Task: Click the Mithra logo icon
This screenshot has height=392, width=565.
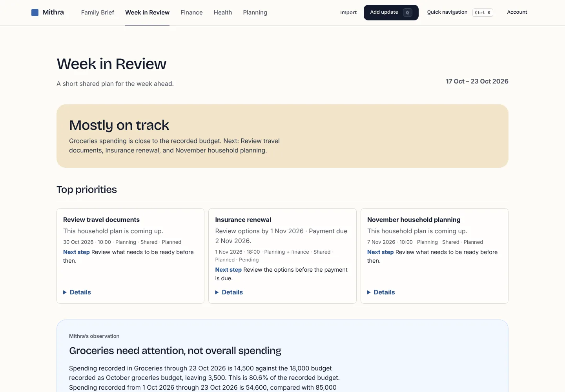Action: [x=35, y=13]
